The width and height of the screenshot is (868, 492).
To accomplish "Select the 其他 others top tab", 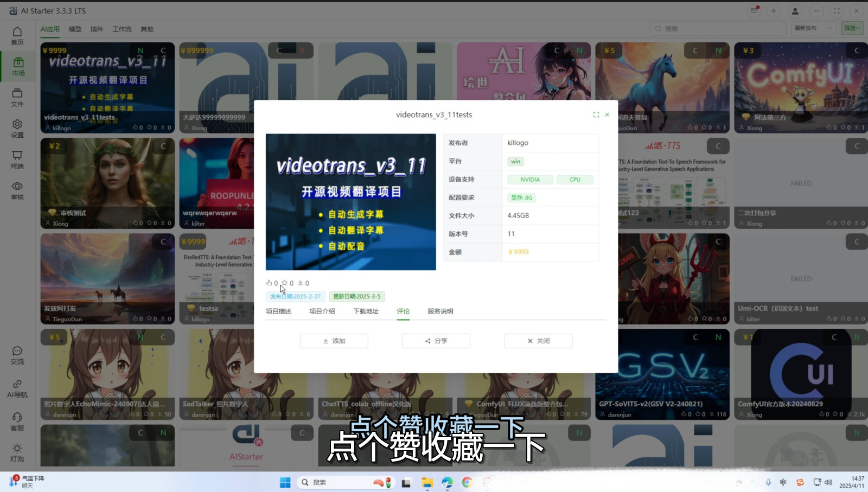I will click(x=147, y=29).
